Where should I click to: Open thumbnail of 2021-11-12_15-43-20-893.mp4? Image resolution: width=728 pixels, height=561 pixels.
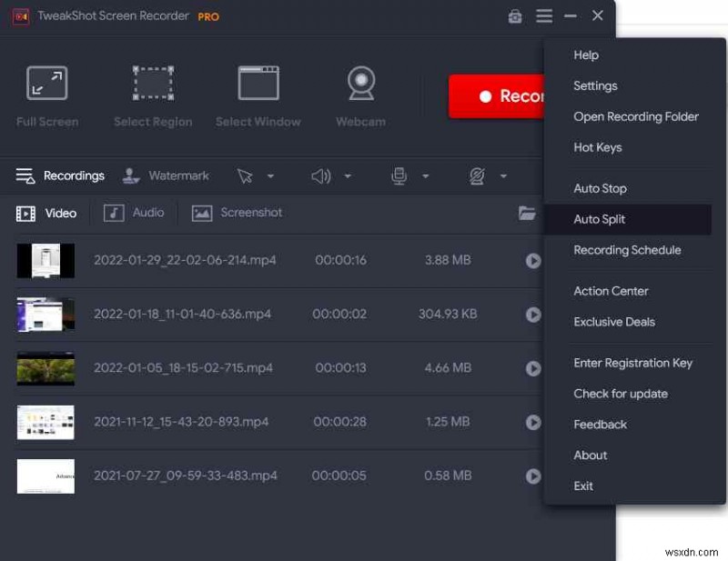[x=45, y=422]
